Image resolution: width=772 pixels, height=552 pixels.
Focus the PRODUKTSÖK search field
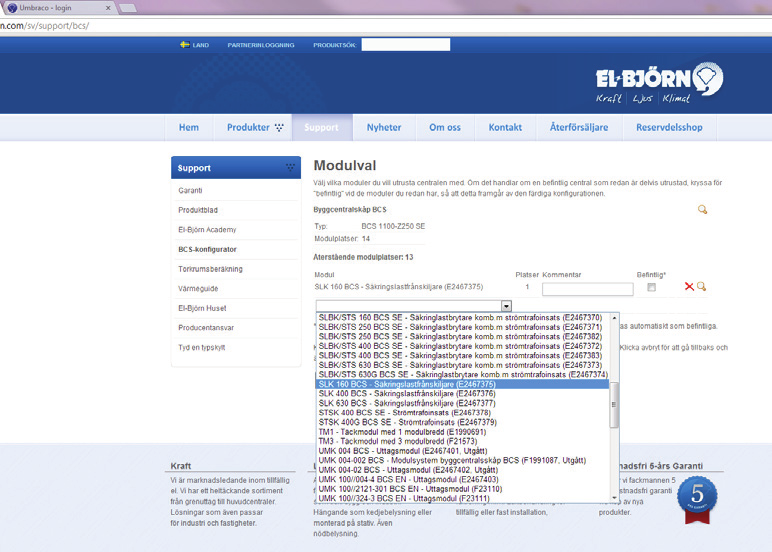(x=406, y=45)
